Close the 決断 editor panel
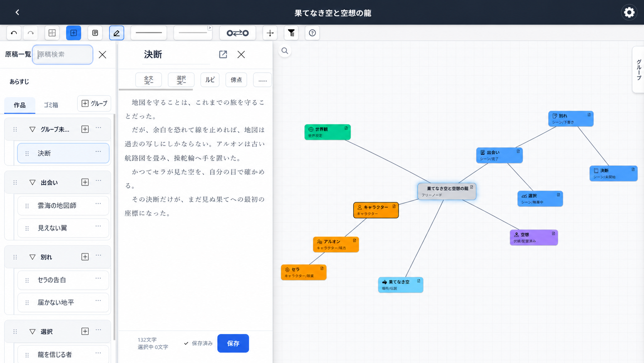Viewport: 644px width, 363px height. pyautogui.click(x=241, y=54)
